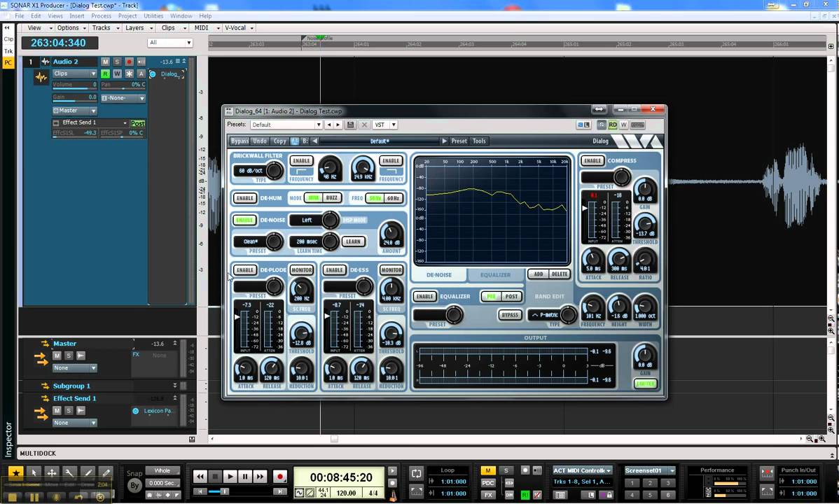
Task: Disable the De-Noise module
Action: pyautogui.click(x=244, y=220)
